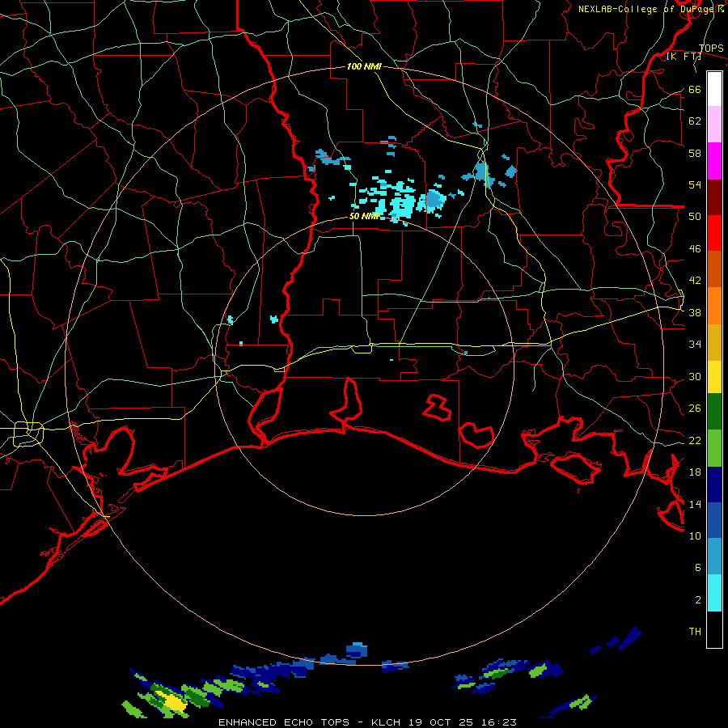Pick the bright yellow legend swatch

coord(714,377)
